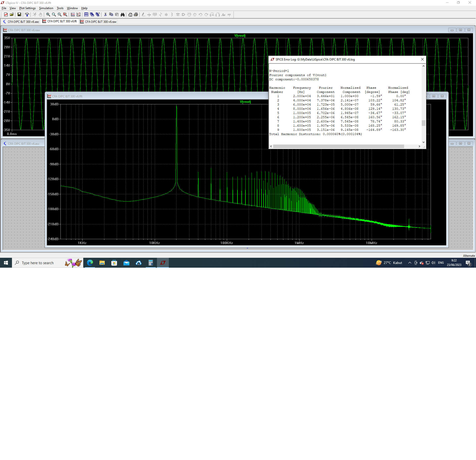Open the Windows Start menu
The width and height of the screenshot is (476, 460).
point(6,263)
